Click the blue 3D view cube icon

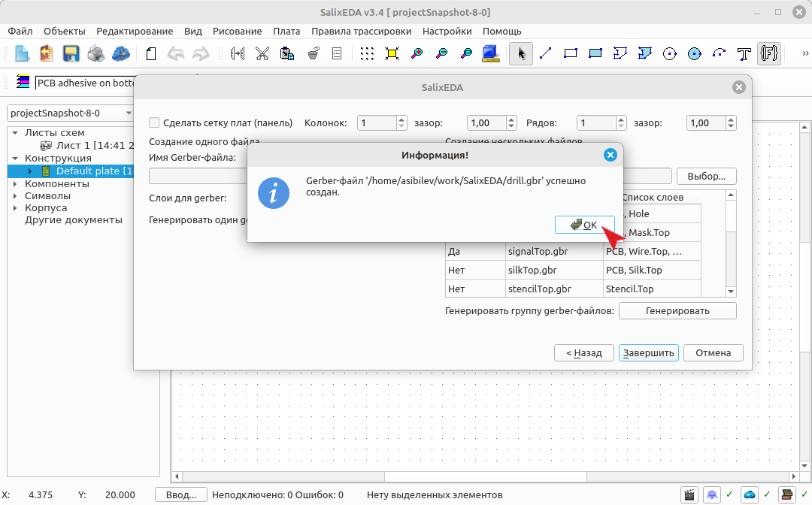(490, 53)
